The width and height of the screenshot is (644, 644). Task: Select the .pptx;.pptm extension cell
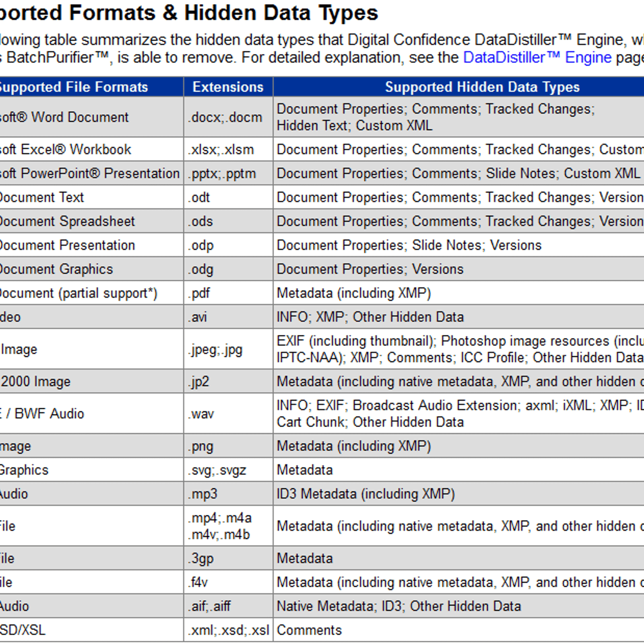pos(228,173)
